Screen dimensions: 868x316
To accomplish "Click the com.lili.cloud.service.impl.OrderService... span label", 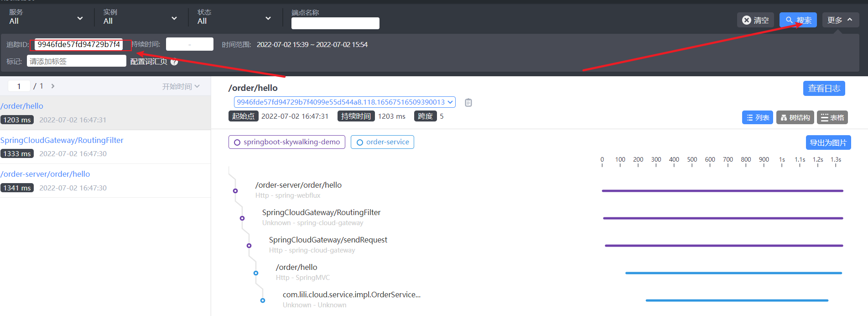I will point(352,295).
